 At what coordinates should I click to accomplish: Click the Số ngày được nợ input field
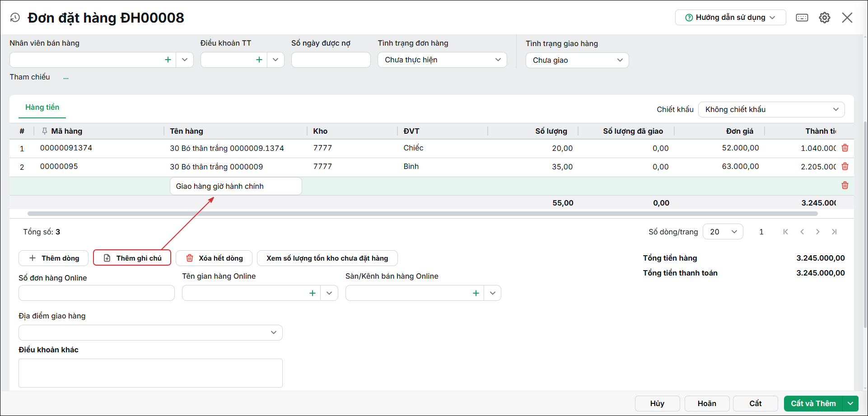pyautogui.click(x=331, y=60)
